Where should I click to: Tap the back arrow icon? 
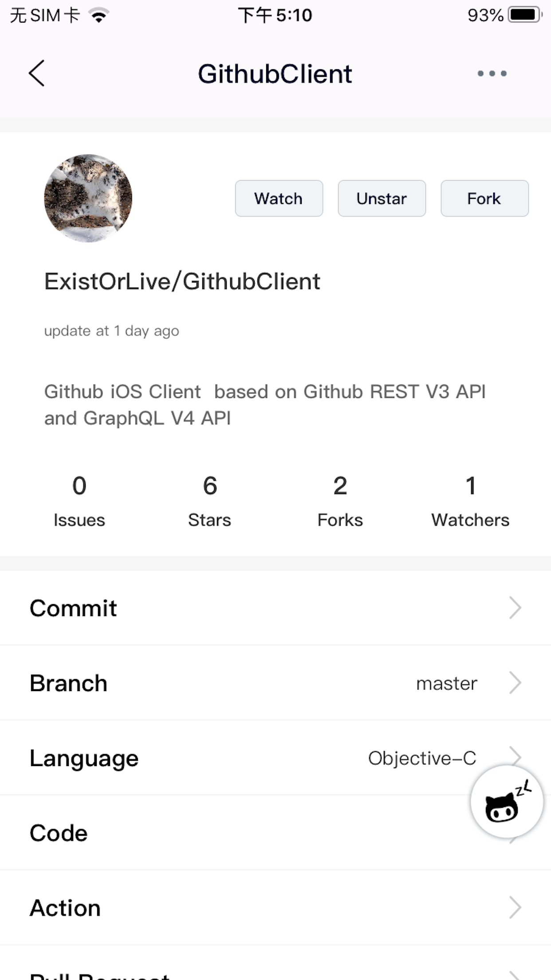36,73
